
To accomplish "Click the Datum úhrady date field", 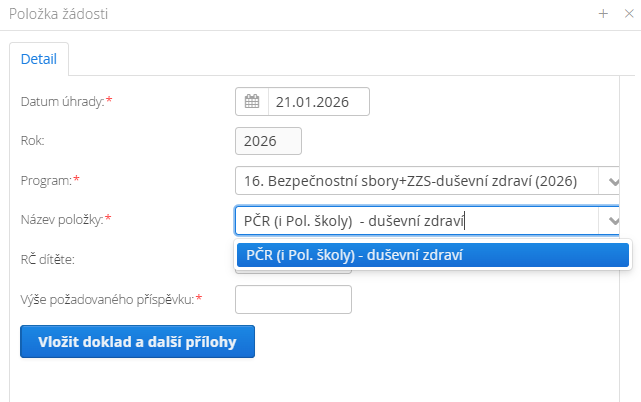I will [x=319, y=102].
